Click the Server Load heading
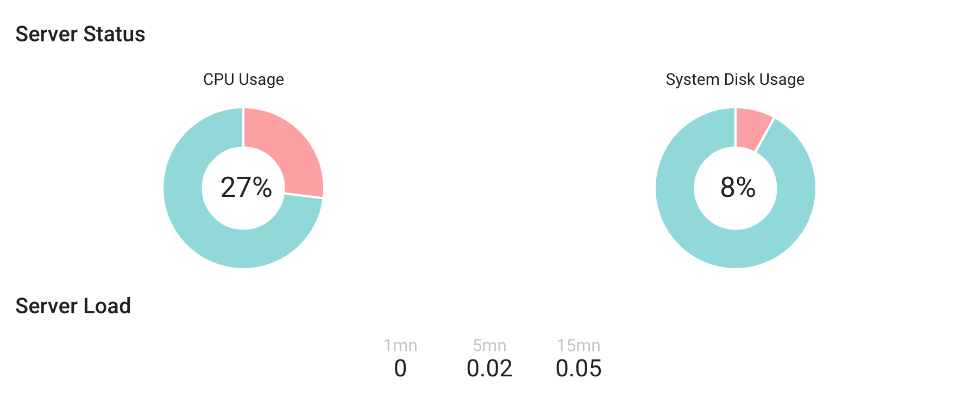Viewport: 980px width, 409px height. click(x=73, y=306)
